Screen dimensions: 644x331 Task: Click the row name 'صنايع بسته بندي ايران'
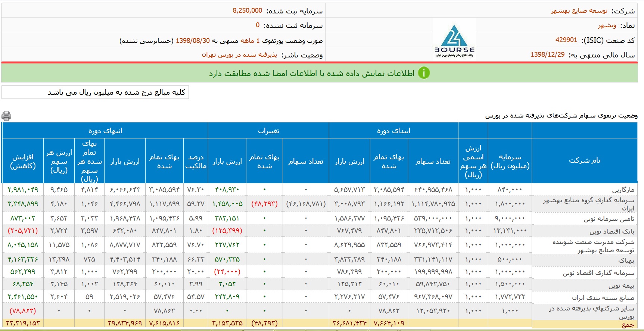(603, 298)
